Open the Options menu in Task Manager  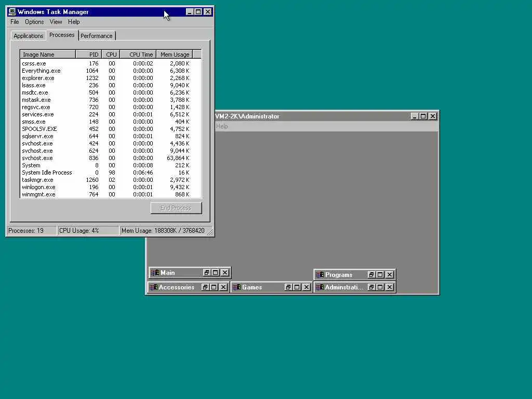[x=34, y=22]
